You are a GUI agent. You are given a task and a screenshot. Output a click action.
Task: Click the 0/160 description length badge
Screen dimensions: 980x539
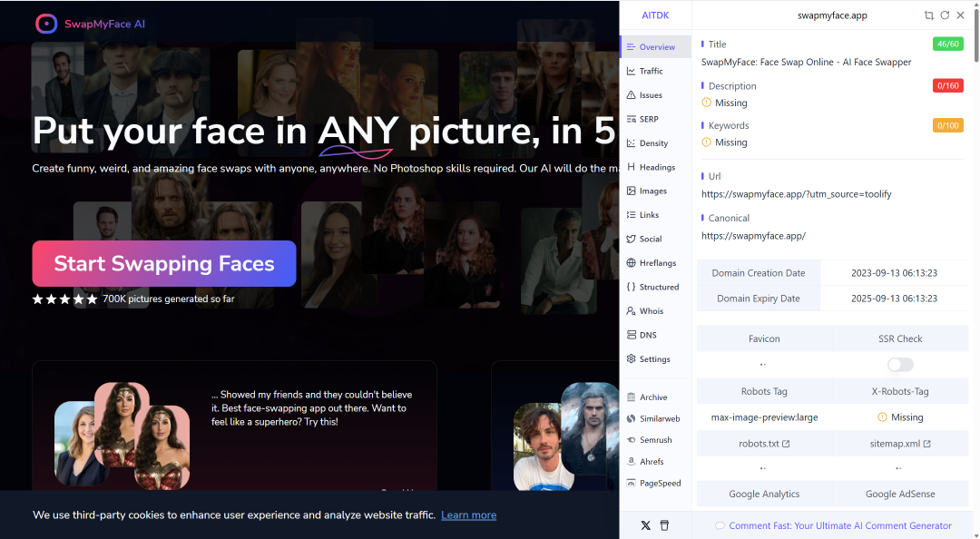[x=947, y=85]
